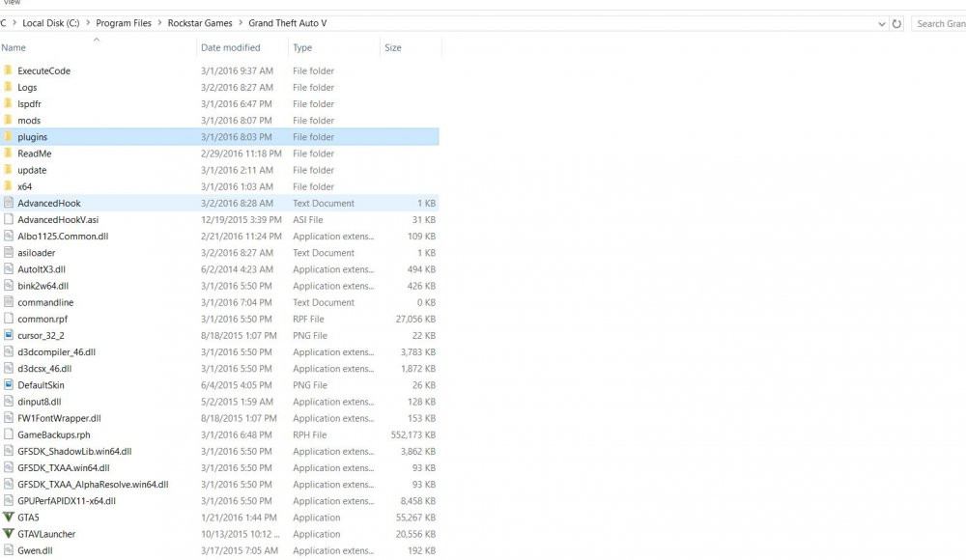966x560 pixels.
Task: Select the Albo1125.Common.dll file icon
Action: [x=8, y=236]
